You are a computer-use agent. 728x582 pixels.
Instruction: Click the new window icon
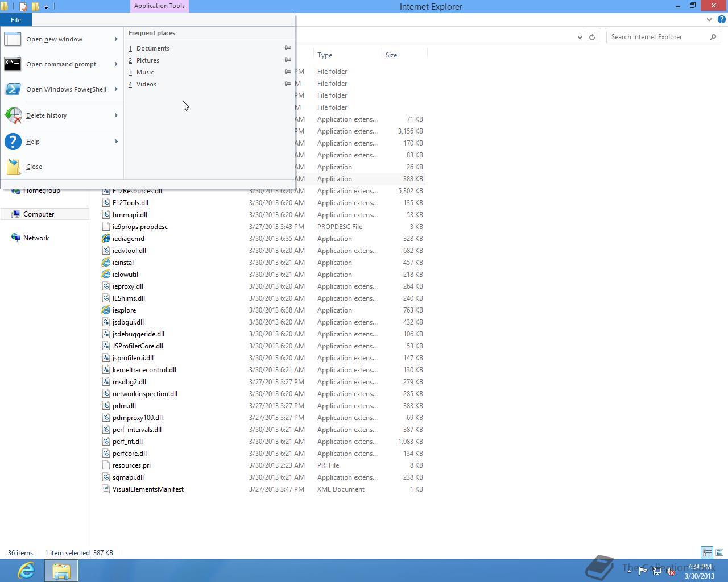(13, 39)
